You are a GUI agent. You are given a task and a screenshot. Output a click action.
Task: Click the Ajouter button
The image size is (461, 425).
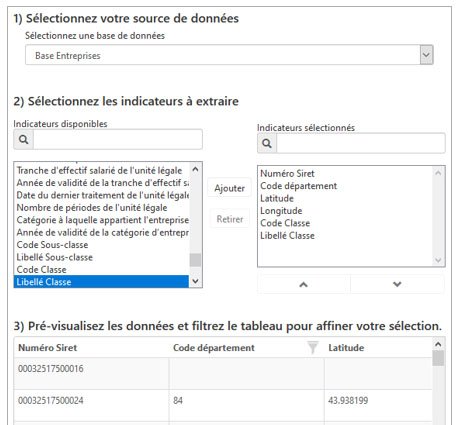229,188
